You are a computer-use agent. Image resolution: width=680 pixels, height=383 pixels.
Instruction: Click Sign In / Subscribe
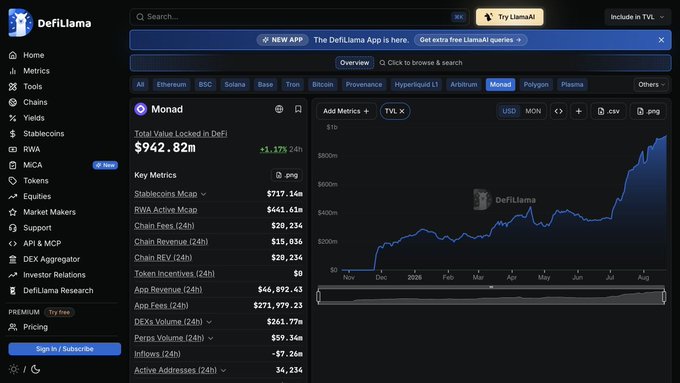pyautogui.click(x=65, y=349)
